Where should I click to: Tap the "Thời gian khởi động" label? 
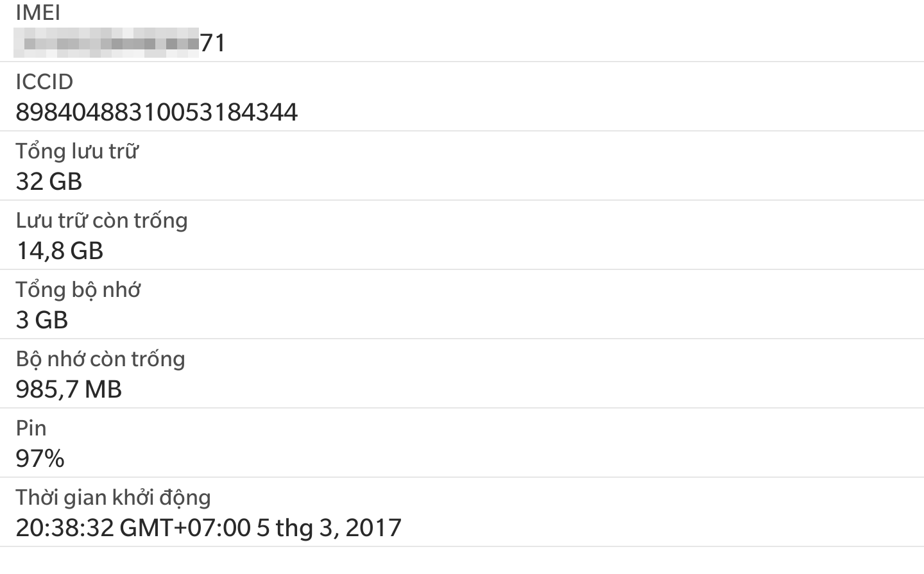pyautogui.click(x=113, y=498)
